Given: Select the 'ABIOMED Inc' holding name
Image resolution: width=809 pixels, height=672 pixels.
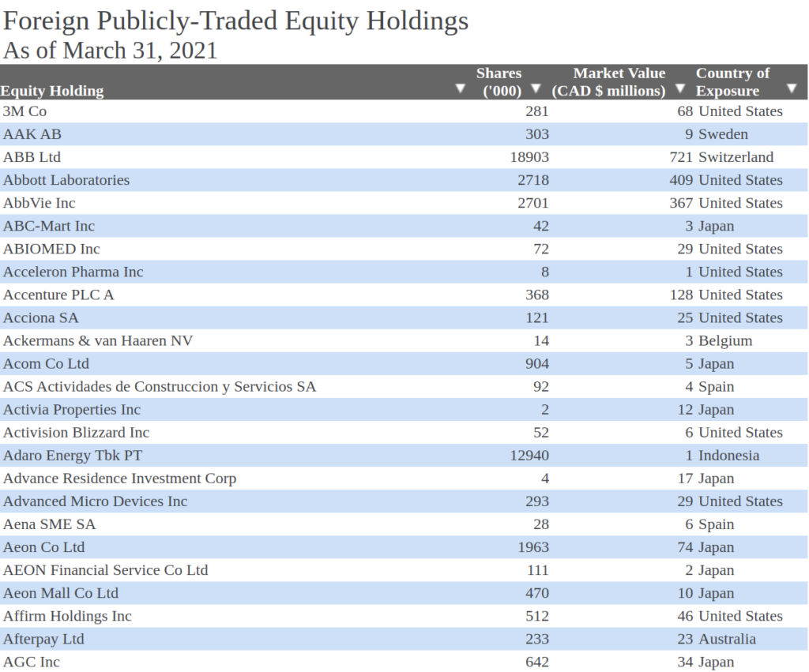Looking at the screenshot, I should click(51, 249).
